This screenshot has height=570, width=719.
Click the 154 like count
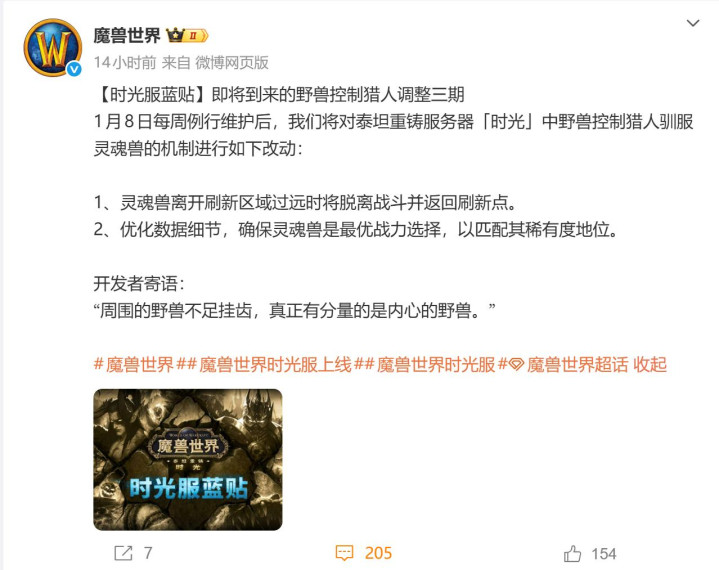603,553
